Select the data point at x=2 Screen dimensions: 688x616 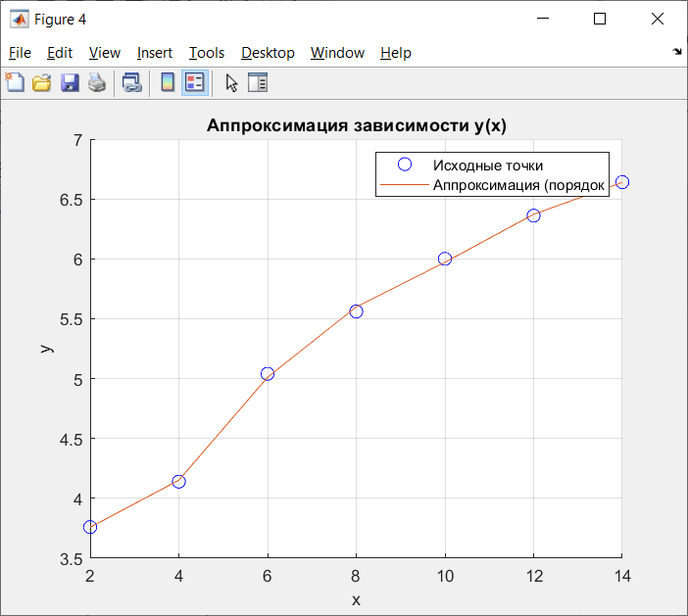(90, 527)
